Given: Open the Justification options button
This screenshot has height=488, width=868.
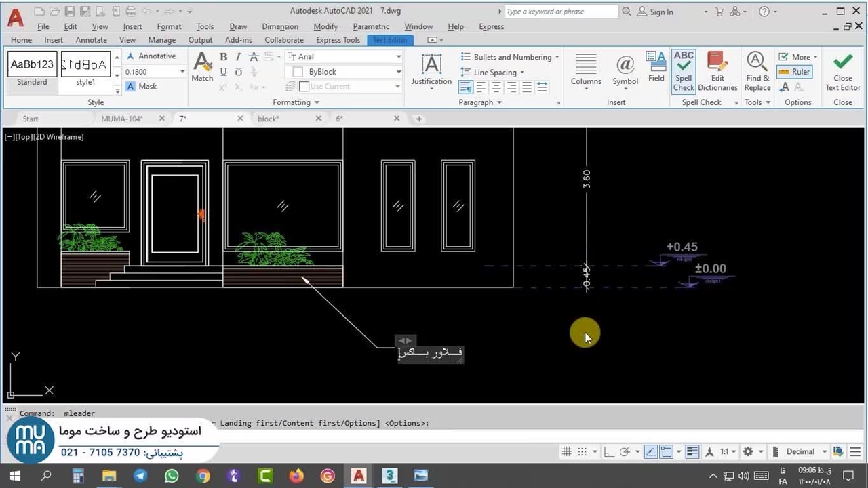Looking at the screenshot, I should 431,71.
